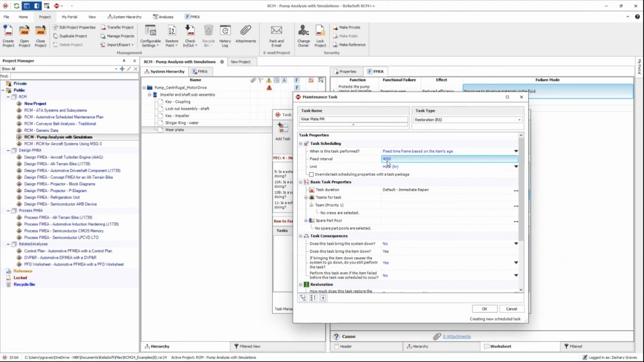Click the Lock Project icon
Screen dimensions: 644x362
tap(320, 36)
